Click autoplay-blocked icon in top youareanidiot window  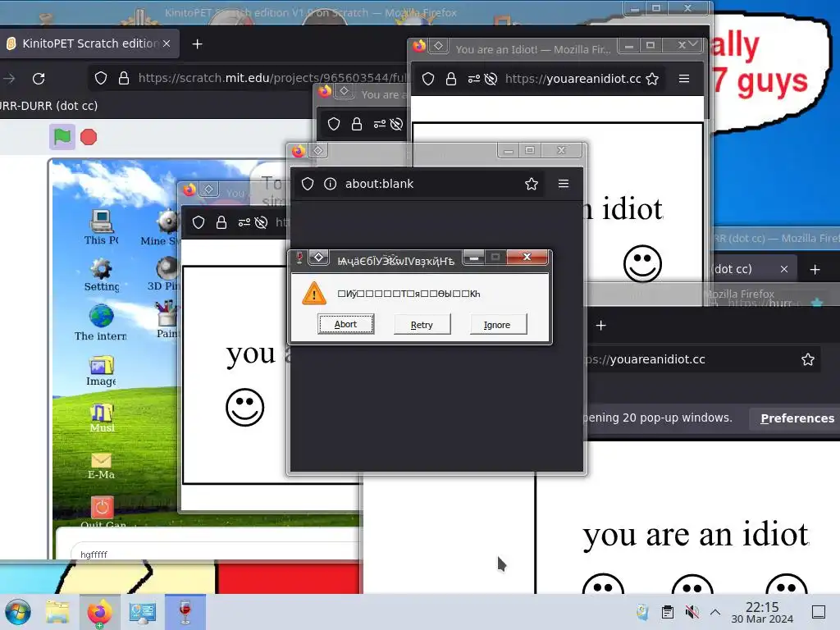click(491, 79)
